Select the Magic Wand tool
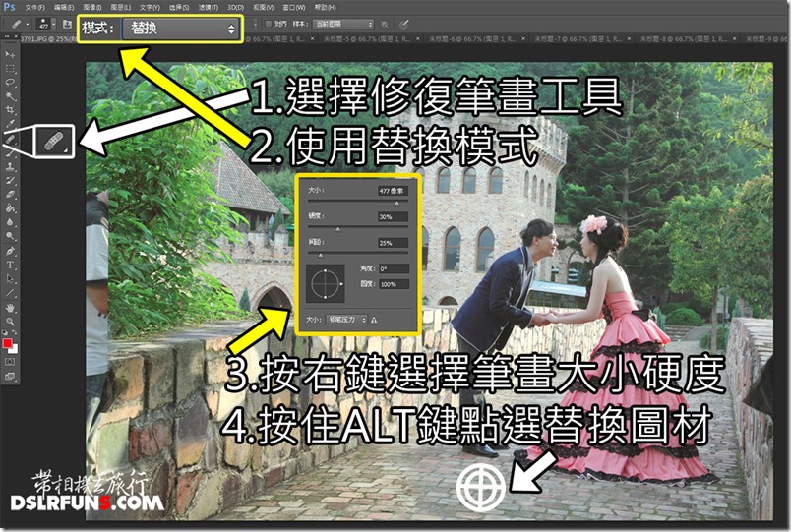 (x=10, y=96)
